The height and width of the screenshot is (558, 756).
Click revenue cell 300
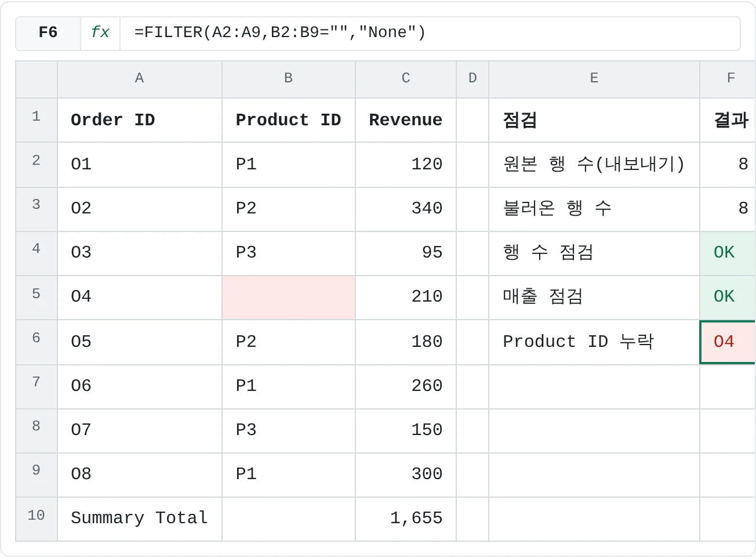[x=406, y=475]
